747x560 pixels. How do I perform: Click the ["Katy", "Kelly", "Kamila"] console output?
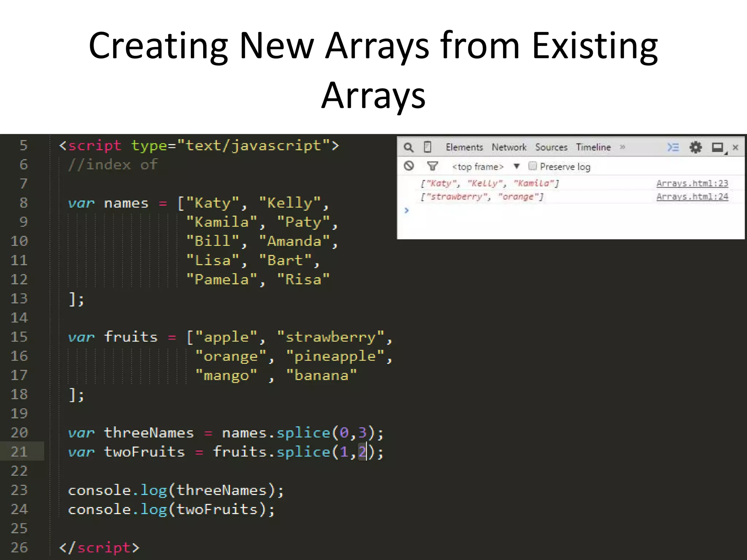489,183
